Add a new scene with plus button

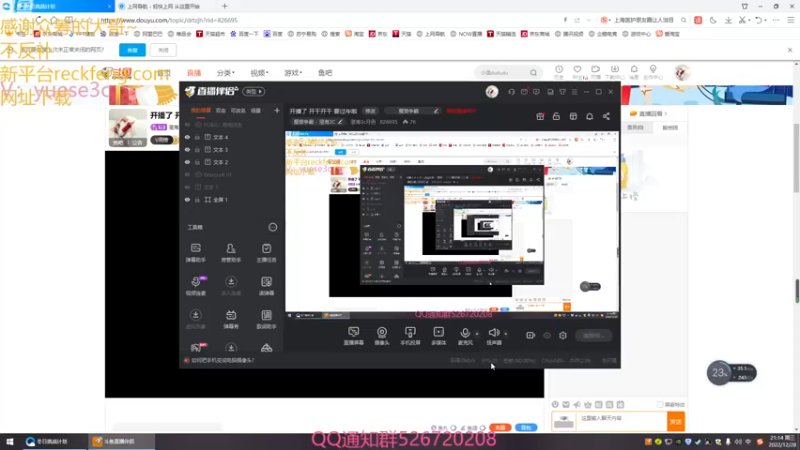(277, 111)
